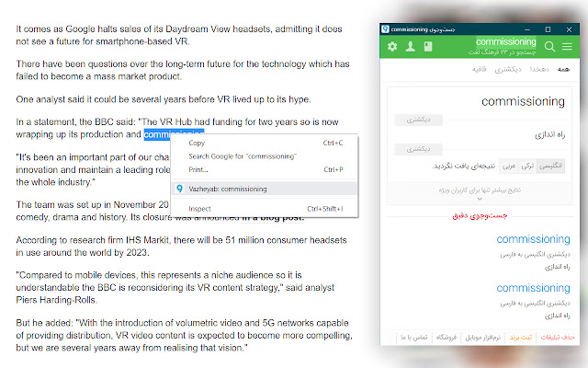The width and height of the screenshot is (588, 368).
Task: Click the Vazheyab logo in the title bar
Action: [385, 29]
